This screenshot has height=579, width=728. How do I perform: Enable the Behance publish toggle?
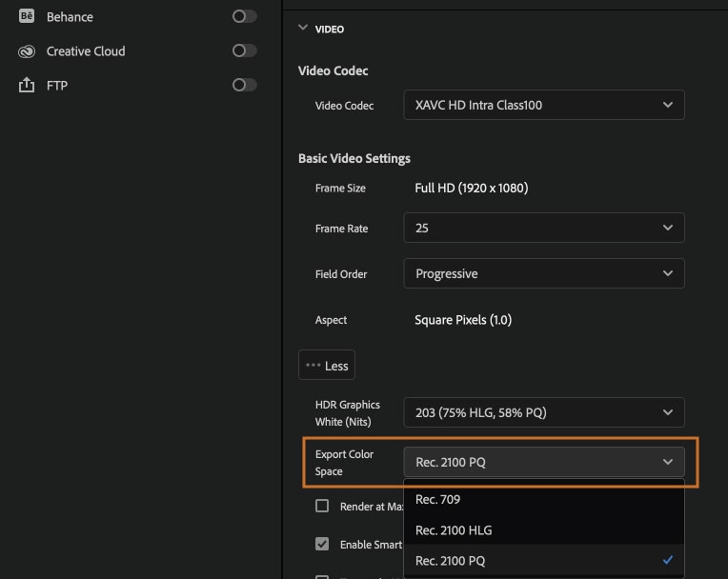coord(244,16)
